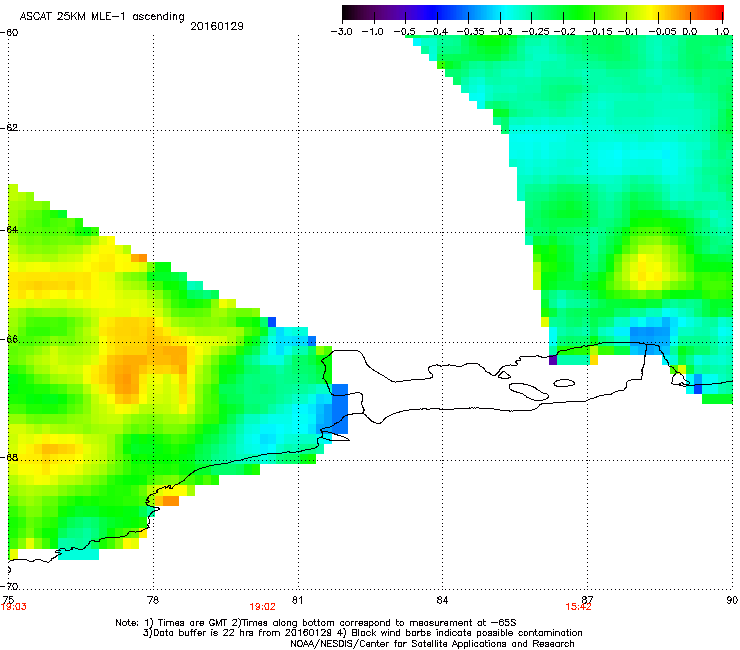Image resolution: width=740 pixels, height=650 pixels.
Task: Click the date label 20160129
Action: (217, 26)
